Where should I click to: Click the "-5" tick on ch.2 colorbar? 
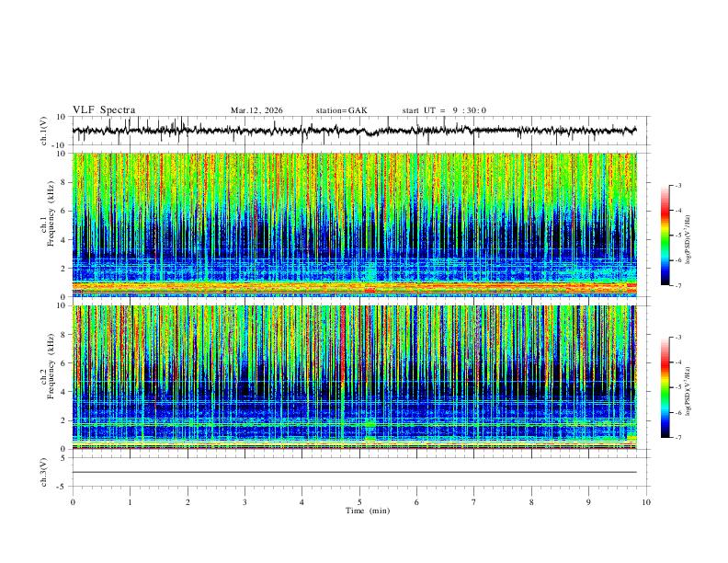click(677, 387)
